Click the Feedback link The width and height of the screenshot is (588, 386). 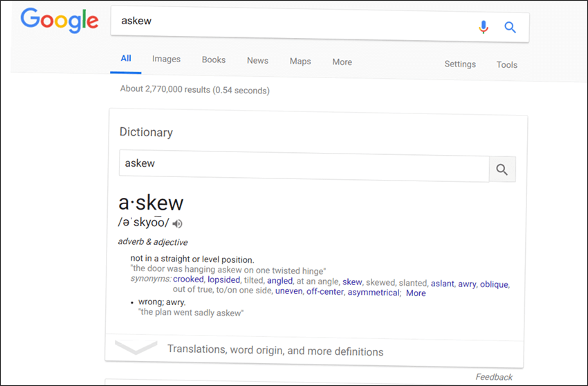click(x=494, y=377)
